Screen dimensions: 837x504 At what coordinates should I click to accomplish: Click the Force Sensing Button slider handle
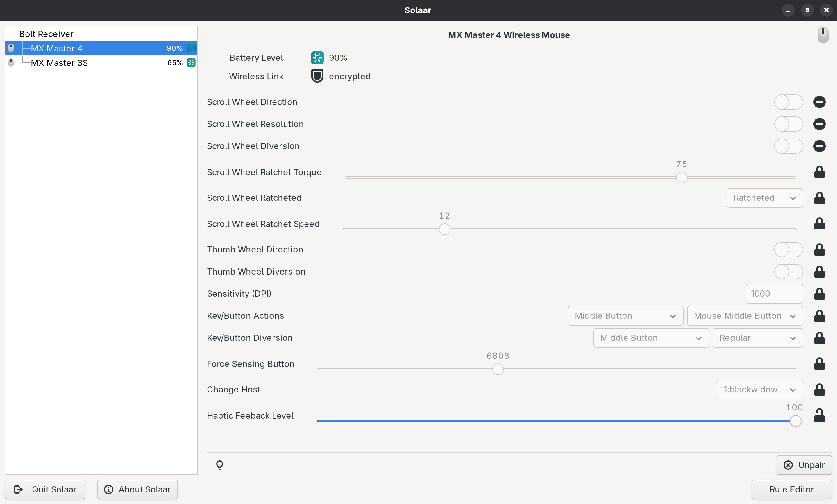[x=498, y=369]
